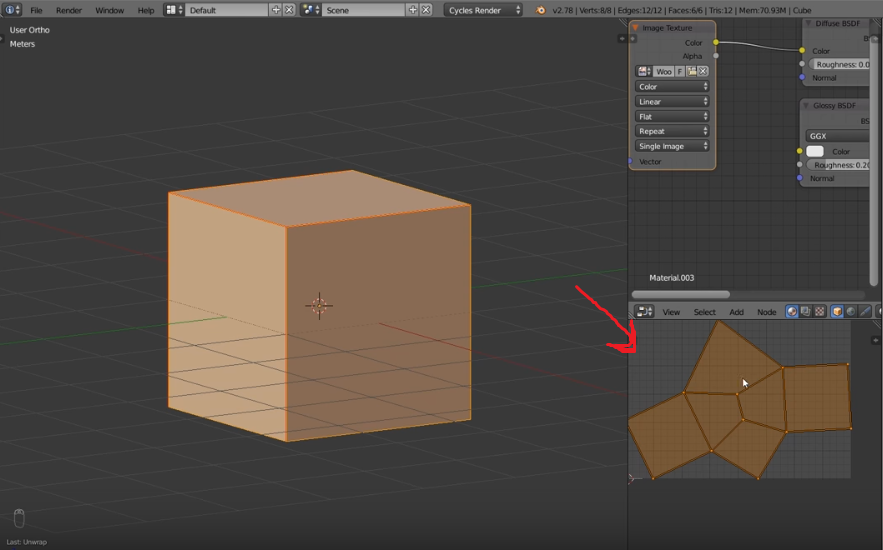Screen dimensions: 883x550
Task: Open the Color color-space dropdown
Action: (672, 87)
